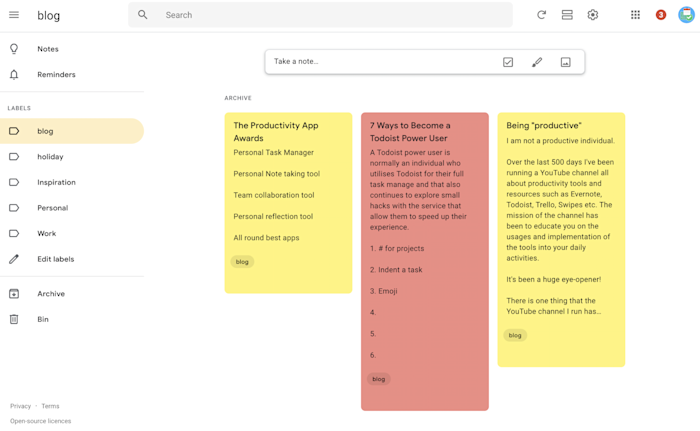Click the Notes lightbulb icon

coord(14,49)
